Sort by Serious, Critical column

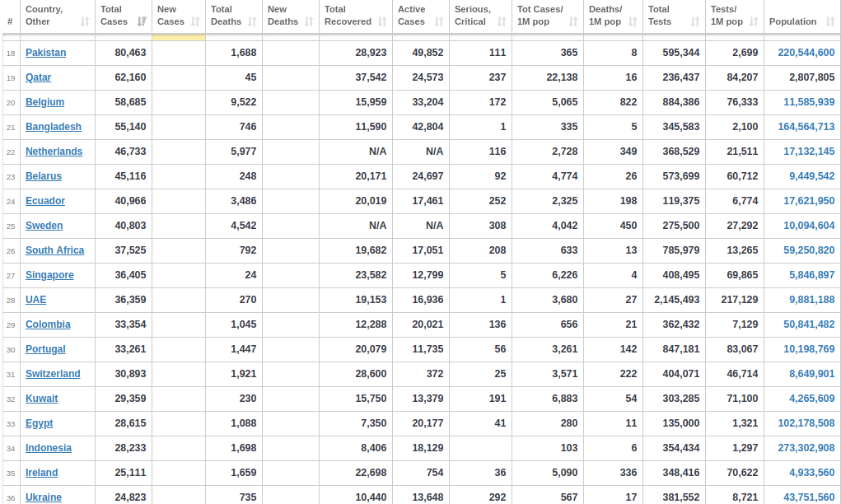click(x=480, y=16)
